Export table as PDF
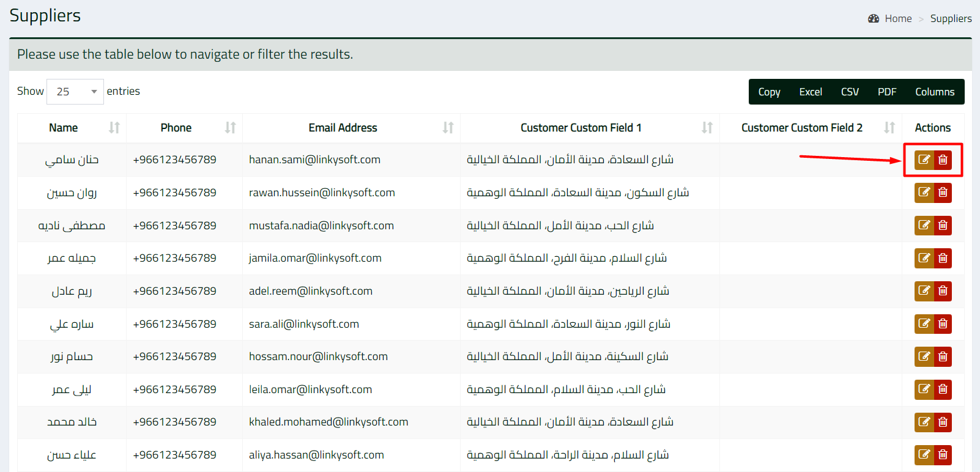The width and height of the screenshot is (980, 472). [x=887, y=92]
